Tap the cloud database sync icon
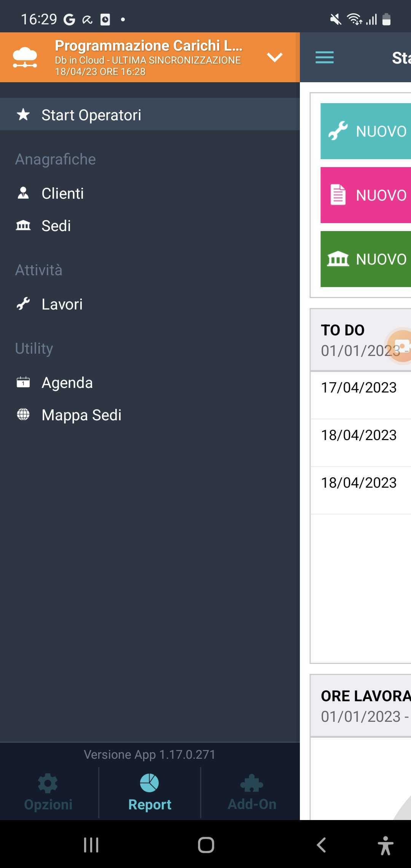This screenshot has height=868, width=411. pyautogui.click(x=25, y=57)
